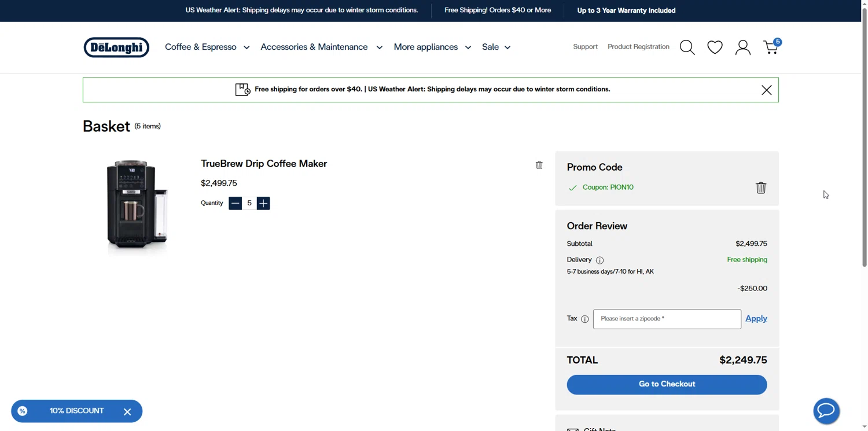Click the DeLonghi logo

click(x=116, y=47)
